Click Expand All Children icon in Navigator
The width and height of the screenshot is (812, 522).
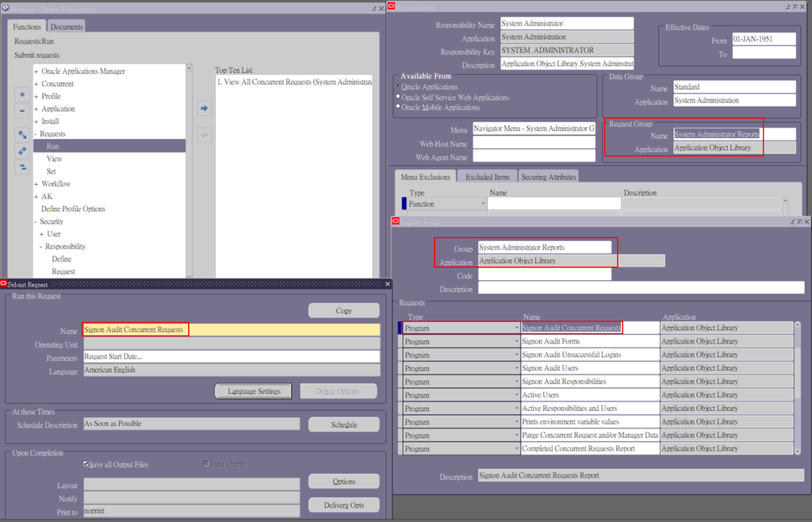22,135
